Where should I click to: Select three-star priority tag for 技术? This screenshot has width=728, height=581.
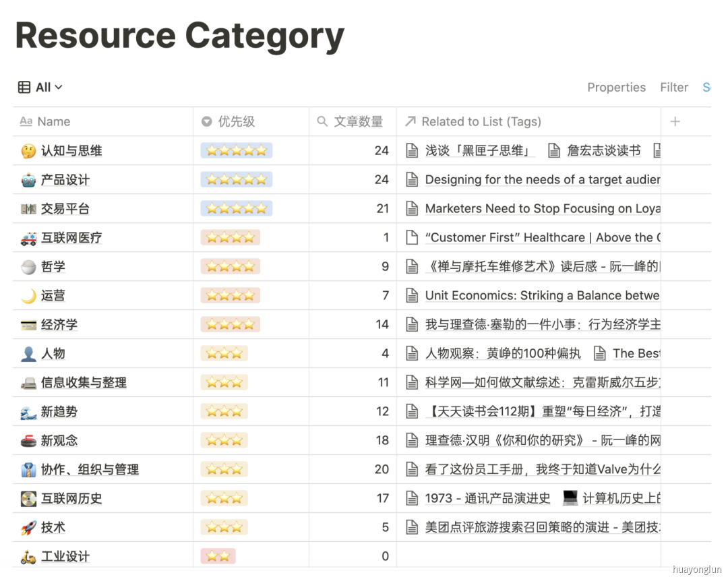click(224, 527)
